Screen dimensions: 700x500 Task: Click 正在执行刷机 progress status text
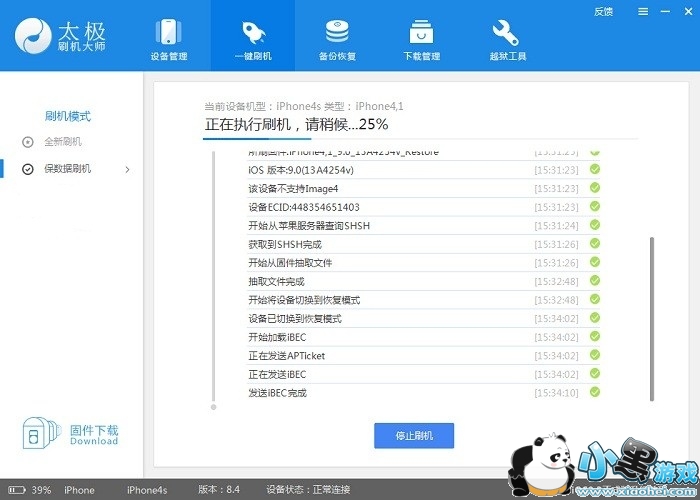[296, 124]
